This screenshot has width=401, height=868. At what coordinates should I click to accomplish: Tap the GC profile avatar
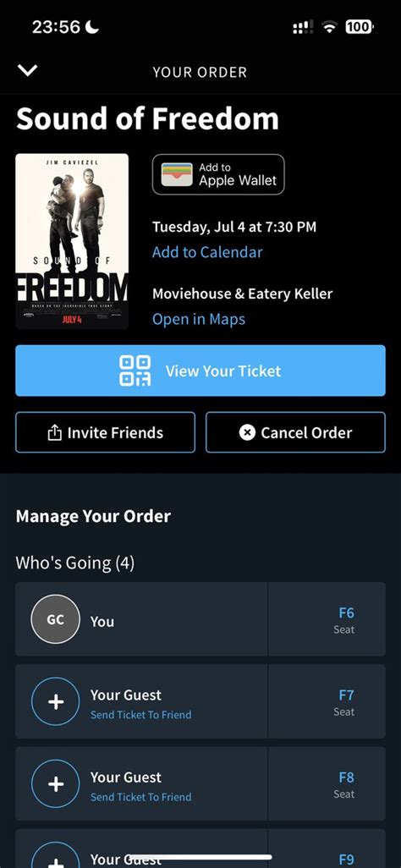[55, 619]
